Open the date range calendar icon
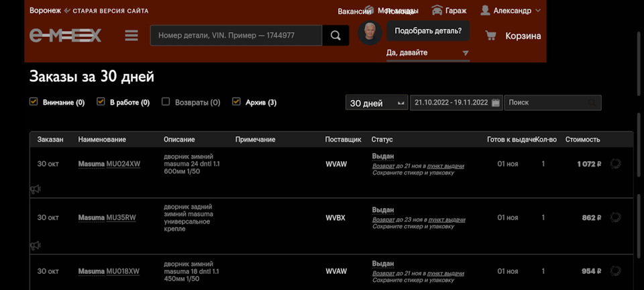This screenshot has height=290, width=644. [496, 103]
